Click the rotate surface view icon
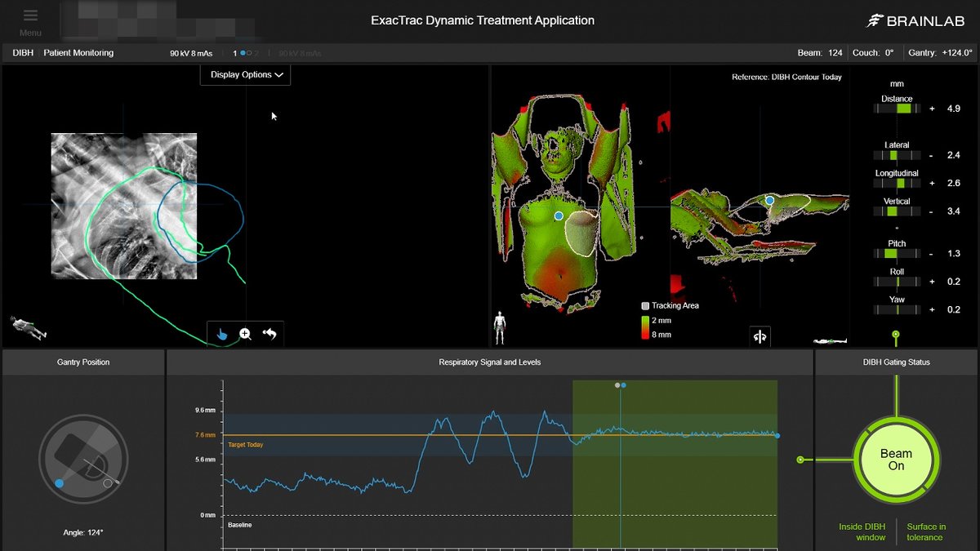 759,336
